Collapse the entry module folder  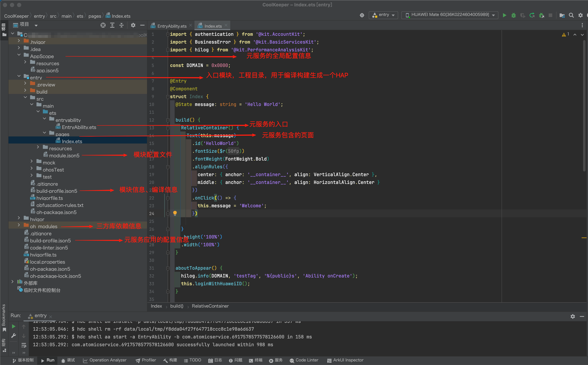(x=19, y=76)
